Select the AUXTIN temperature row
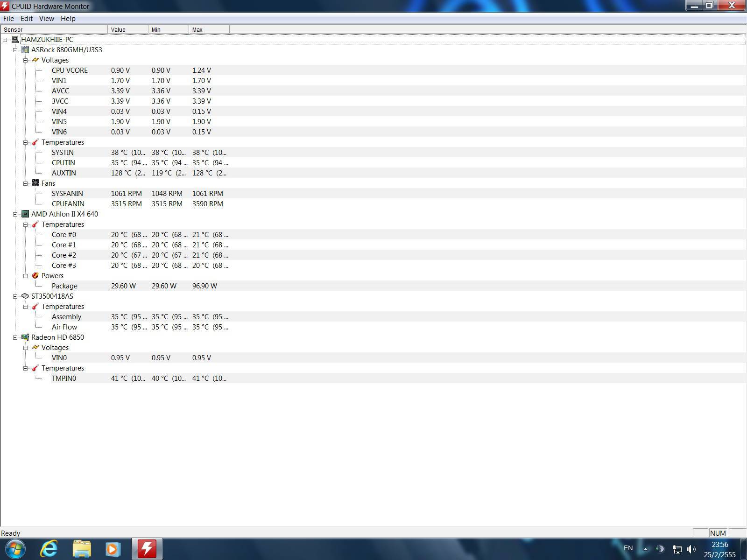The width and height of the screenshot is (747, 560). [373, 173]
